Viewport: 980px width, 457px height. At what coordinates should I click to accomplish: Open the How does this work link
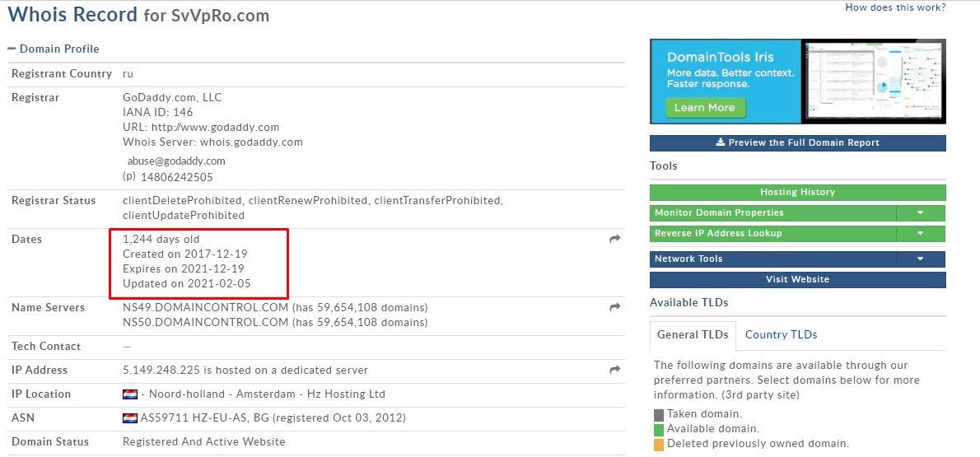coord(895,7)
